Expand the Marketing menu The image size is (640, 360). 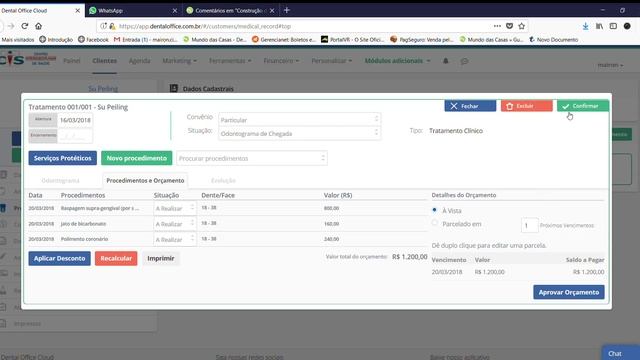(179, 61)
